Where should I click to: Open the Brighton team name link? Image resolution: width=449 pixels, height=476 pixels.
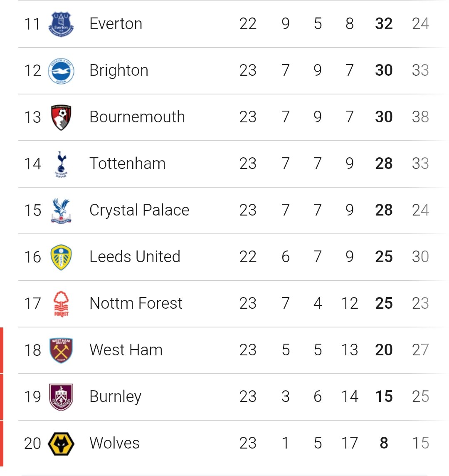[x=119, y=71]
